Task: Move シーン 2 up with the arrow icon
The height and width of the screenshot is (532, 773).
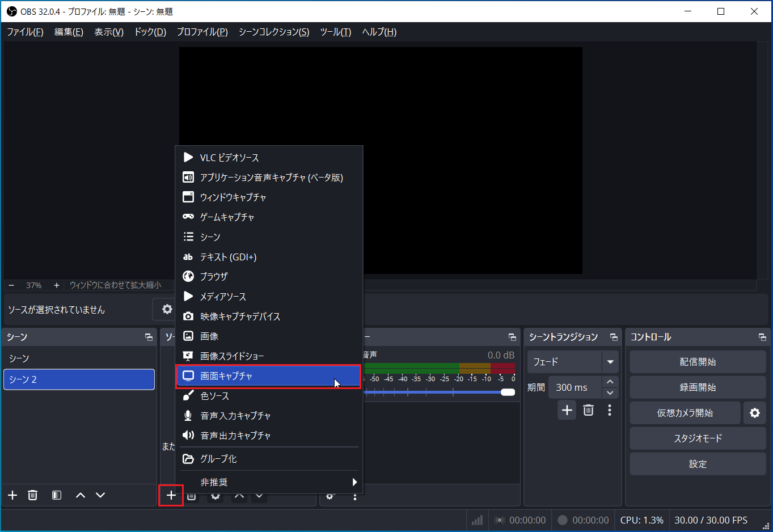Action: (x=79, y=495)
